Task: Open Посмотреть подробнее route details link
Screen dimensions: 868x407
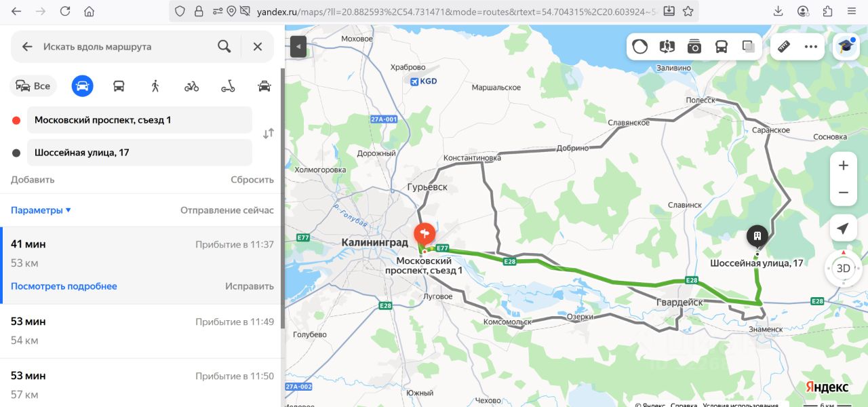Action: pyautogui.click(x=64, y=286)
